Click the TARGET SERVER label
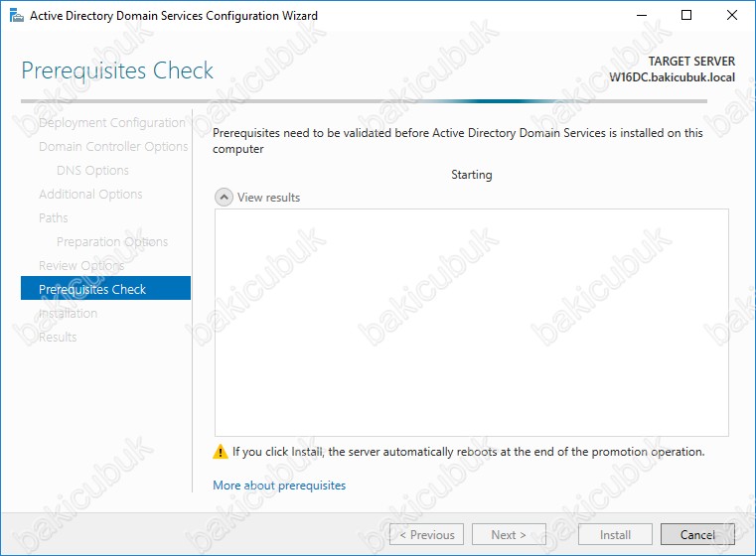The image size is (756, 556). [691, 62]
